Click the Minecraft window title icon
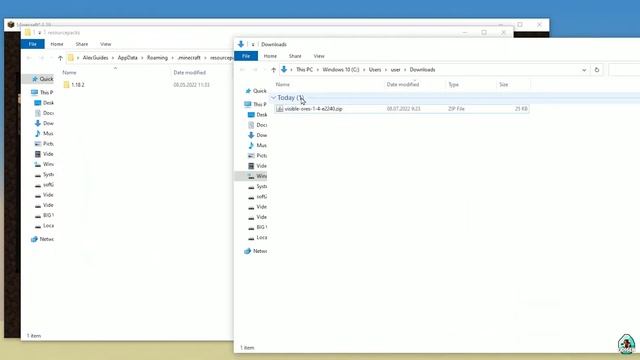Viewport: 640px width, 360px height. point(11,24)
